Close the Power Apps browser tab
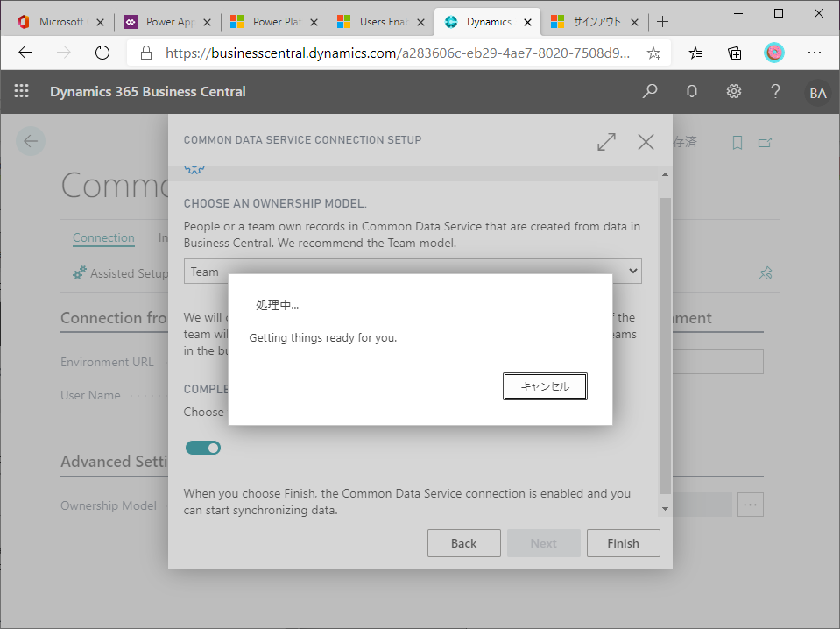Image resolution: width=840 pixels, height=629 pixels. point(208,22)
